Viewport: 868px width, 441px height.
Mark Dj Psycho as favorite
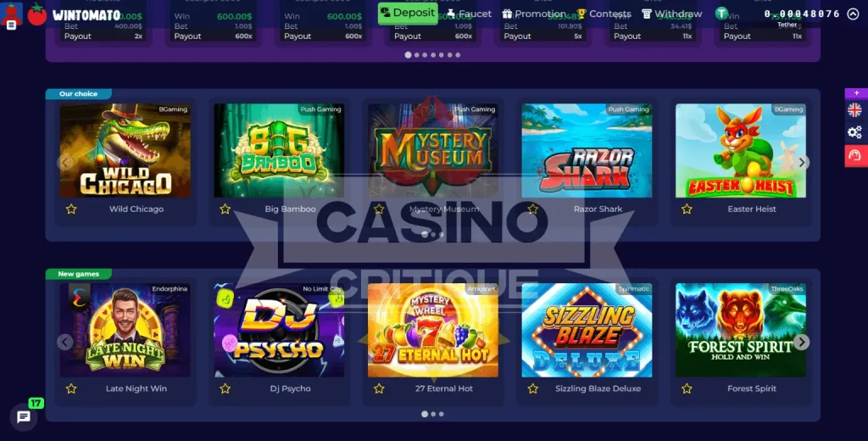[x=225, y=388]
